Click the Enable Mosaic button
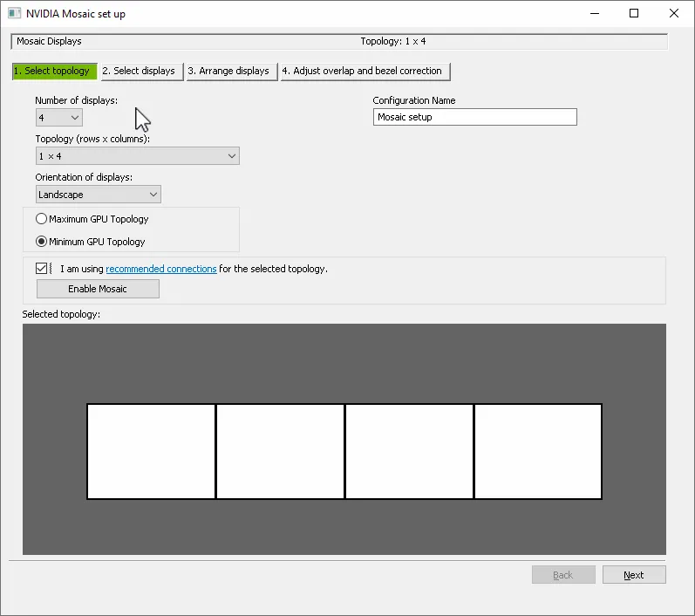 pyautogui.click(x=98, y=289)
